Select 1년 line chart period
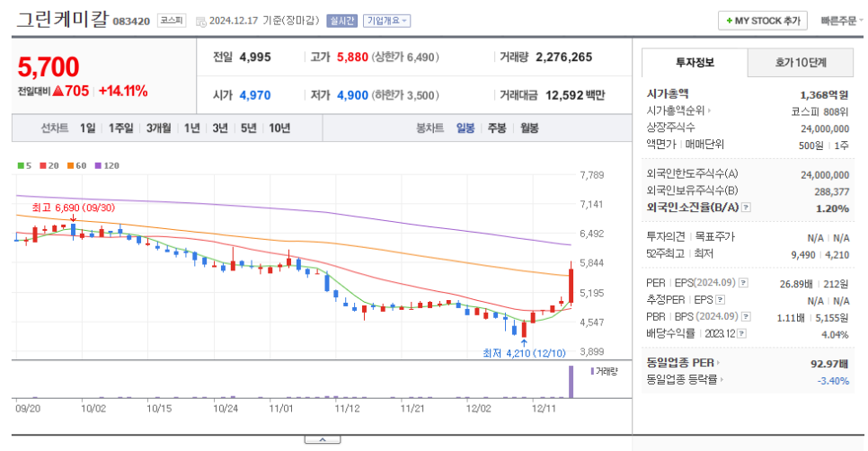Viewport: 868px width, 451px height. [x=191, y=128]
